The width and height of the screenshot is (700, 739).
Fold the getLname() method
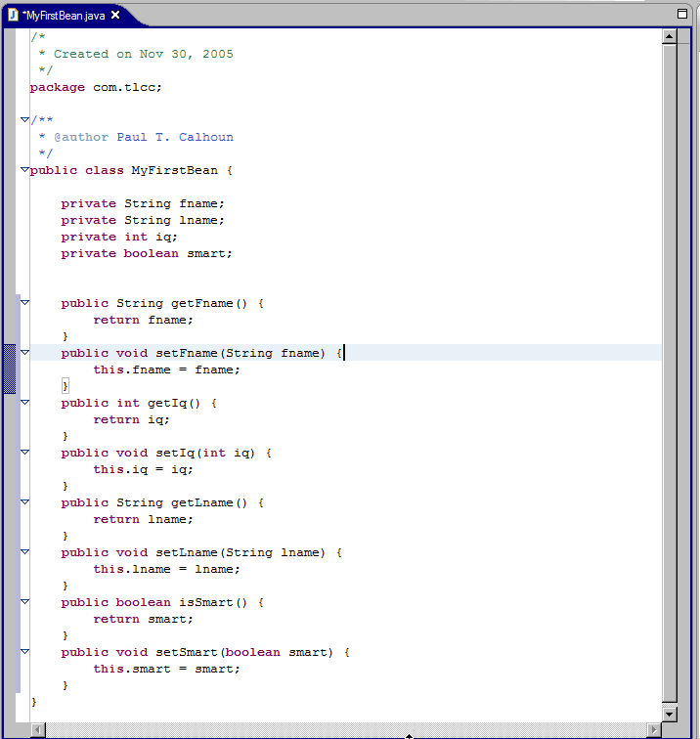pos(25,502)
